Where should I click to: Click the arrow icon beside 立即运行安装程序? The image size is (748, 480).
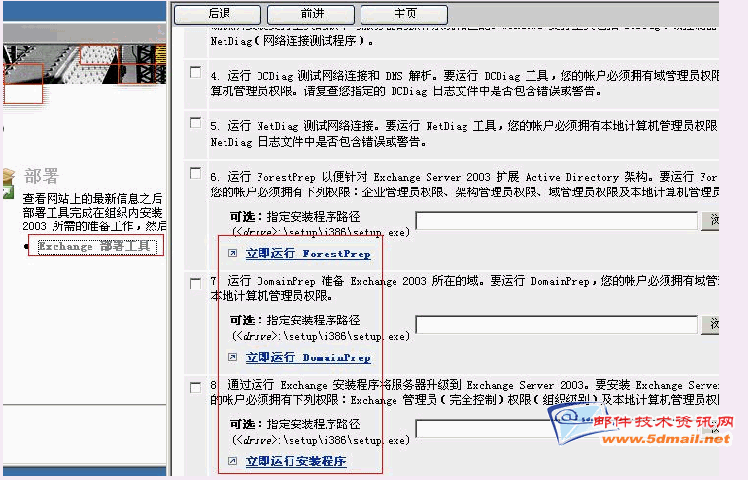tap(232, 460)
